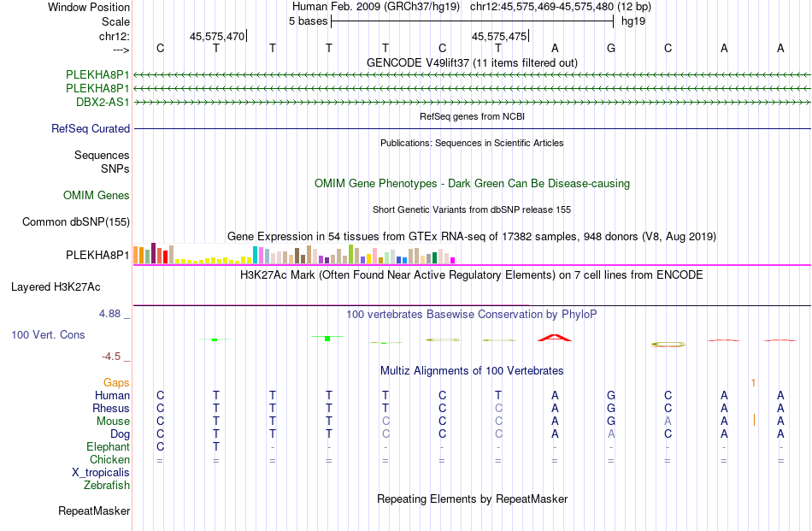
Task: Click the last magenta bar in the GTEx chart
Action: [x=453, y=261]
